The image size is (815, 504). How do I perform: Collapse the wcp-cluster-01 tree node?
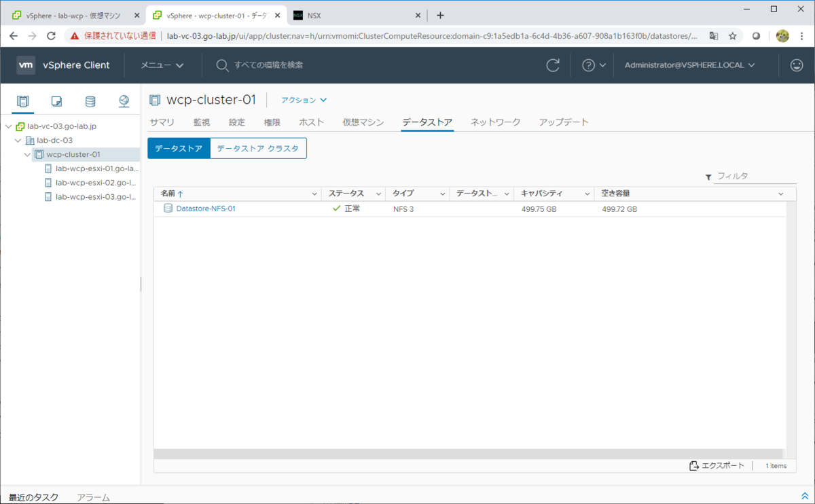coord(27,155)
